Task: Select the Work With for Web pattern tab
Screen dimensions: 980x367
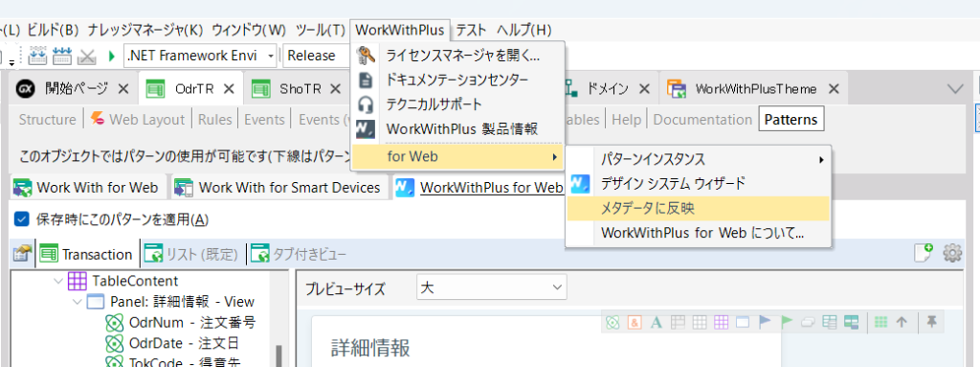Action: [87, 187]
